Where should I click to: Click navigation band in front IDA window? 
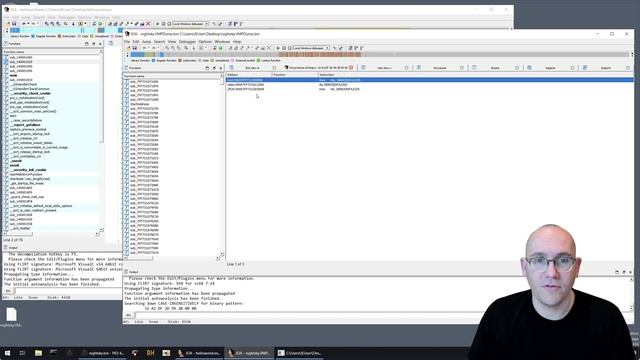tap(380, 54)
